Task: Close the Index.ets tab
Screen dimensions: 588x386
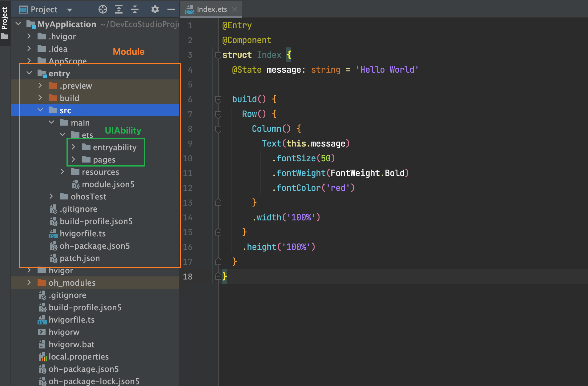Action: tap(235, 10)
